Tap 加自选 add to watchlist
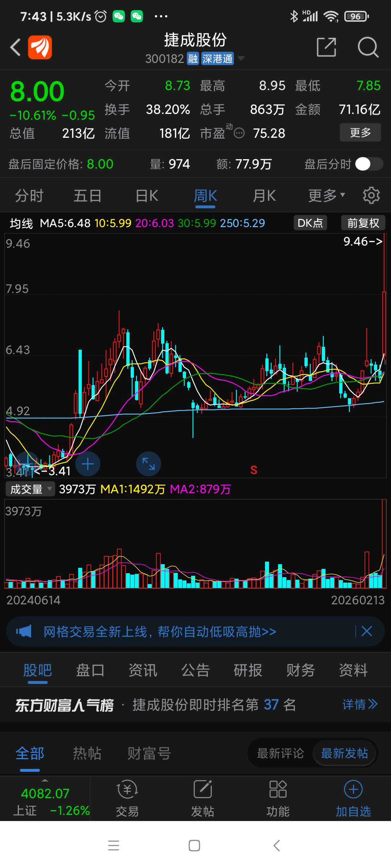 click(x=353, y=799)
